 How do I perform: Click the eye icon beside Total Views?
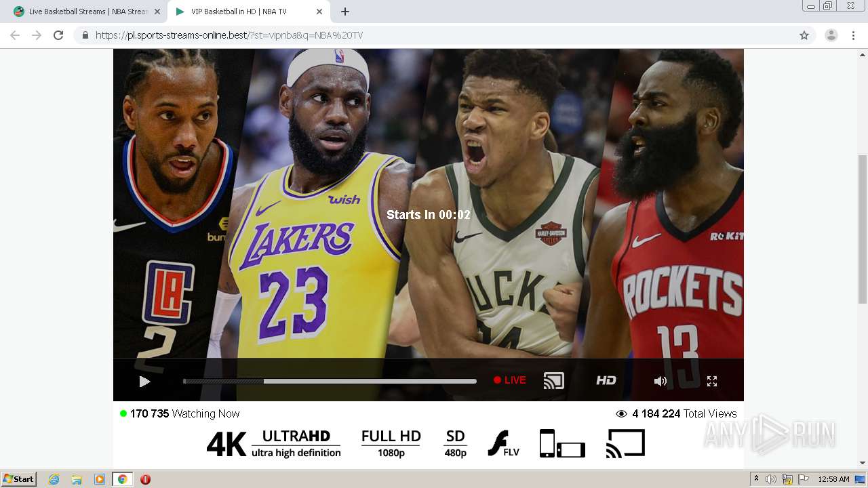pos(620,413)
